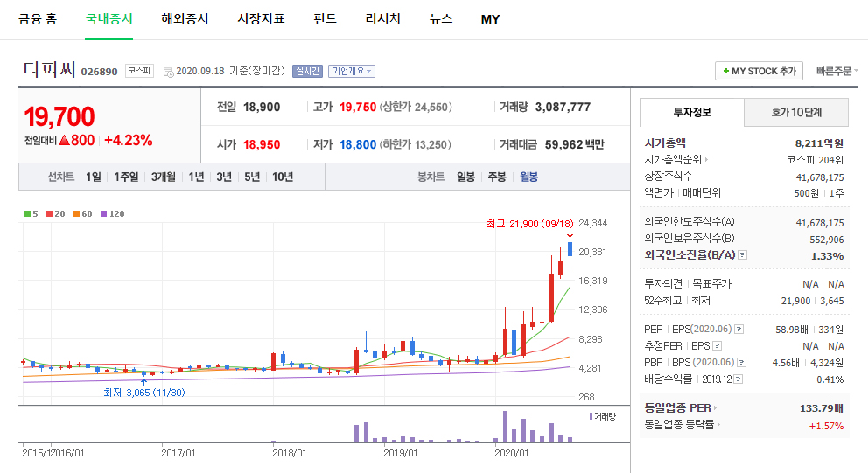Click the 코스피 market badge
Screen dimensions: 868x473
click(139, 71)
